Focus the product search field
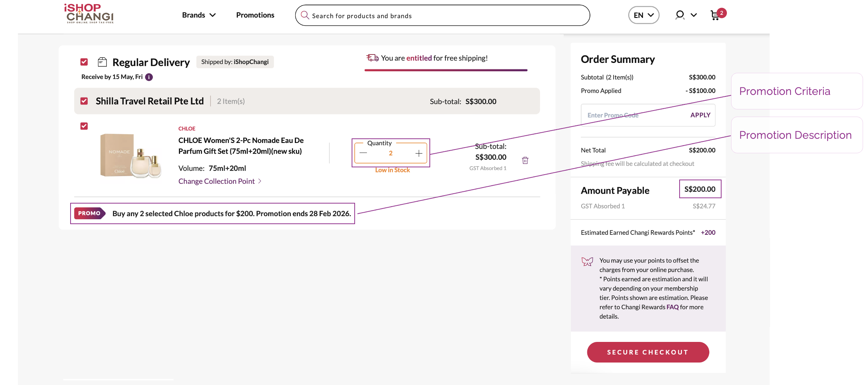Image resolution: width=868 pixels, height=385 pixels. click(x=442, y=16)
